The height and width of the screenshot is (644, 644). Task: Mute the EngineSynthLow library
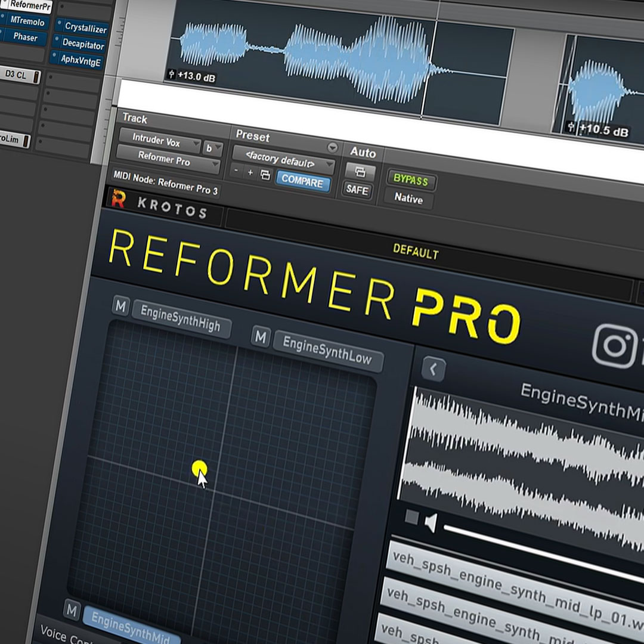click(x=261, y=337)
